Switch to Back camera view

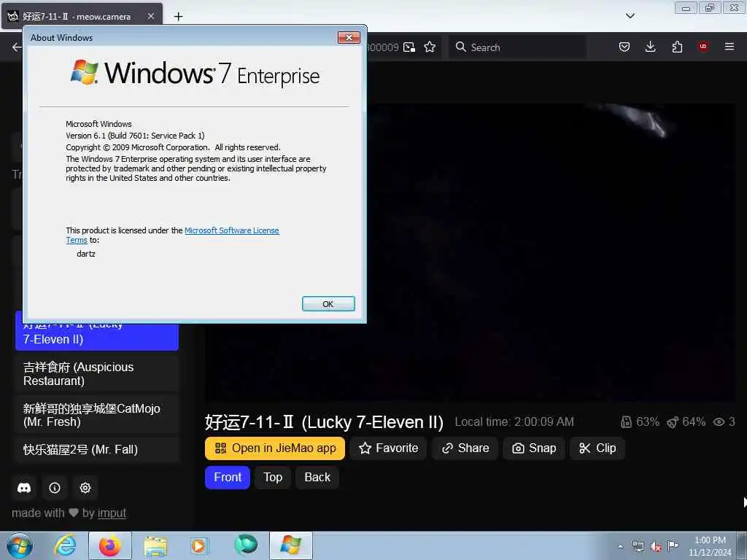pos(317,477)
